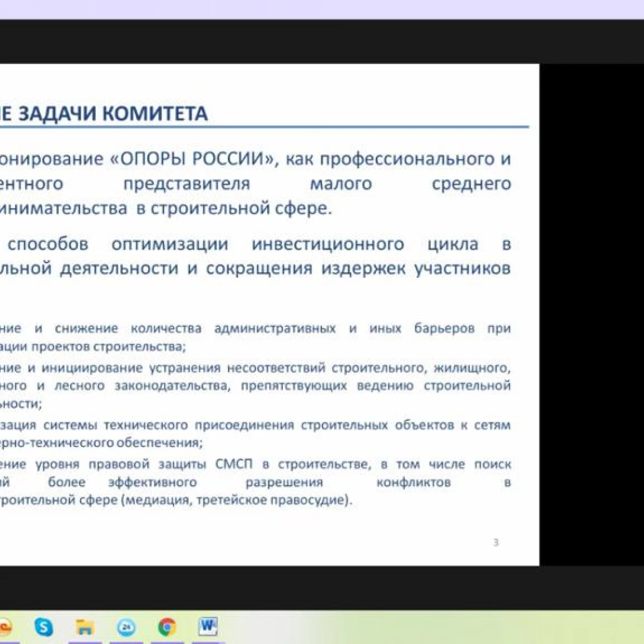Click the phrase 'системы технического присоединения'
644x644 pixels.
click(169, 425)
